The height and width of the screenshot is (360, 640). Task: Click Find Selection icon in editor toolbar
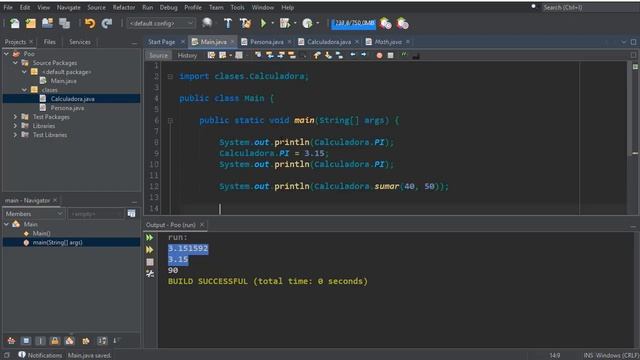[x=258, y=55]
